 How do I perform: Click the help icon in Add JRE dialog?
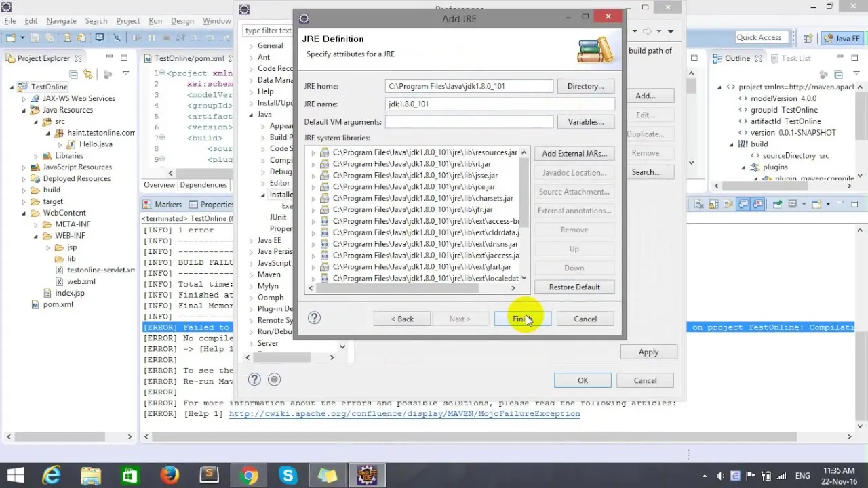pos(314,318)
